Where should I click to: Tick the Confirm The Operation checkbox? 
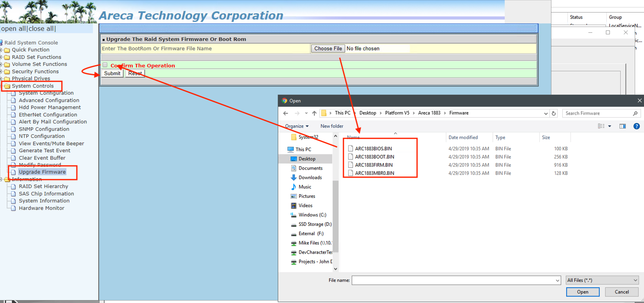[x=105, y=65]
